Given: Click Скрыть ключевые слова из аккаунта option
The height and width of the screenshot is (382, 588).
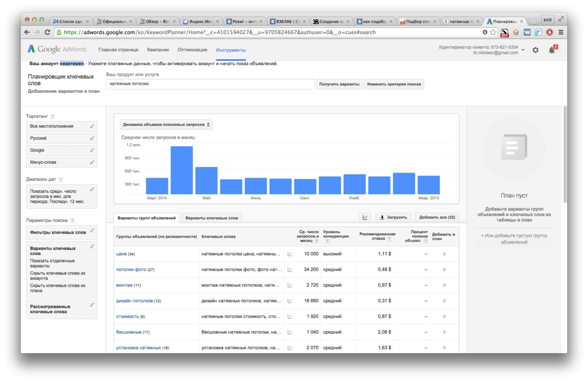Looking at the screenshot, I should (x=57, y=276).
